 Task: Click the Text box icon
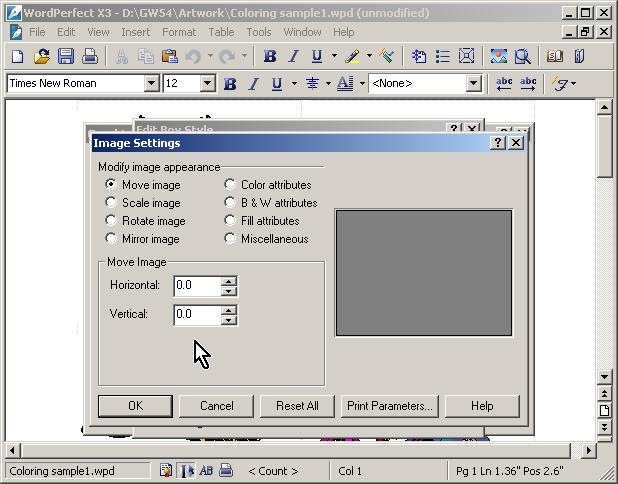pos(466,56)
